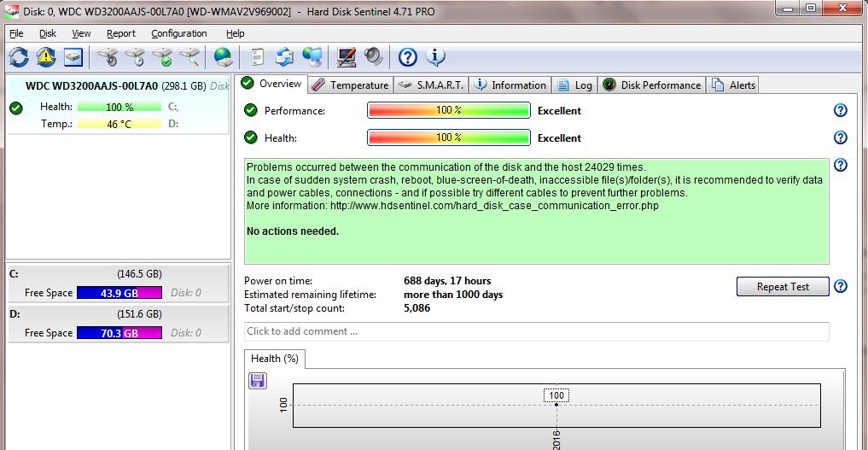Click the globe and monitor network icon
This screenshot has width=868, height=450.
(x=312, y=57)
